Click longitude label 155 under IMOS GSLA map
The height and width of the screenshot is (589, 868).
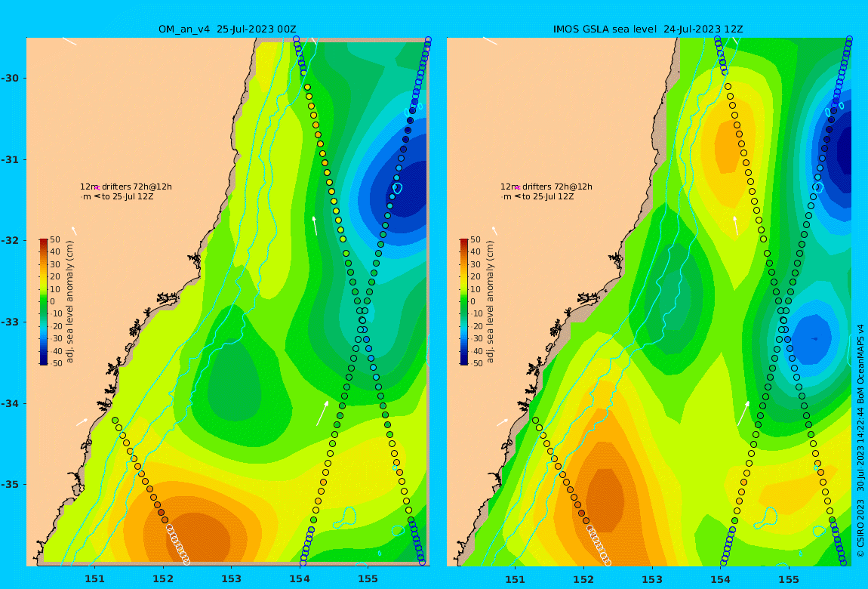[789, 579]
